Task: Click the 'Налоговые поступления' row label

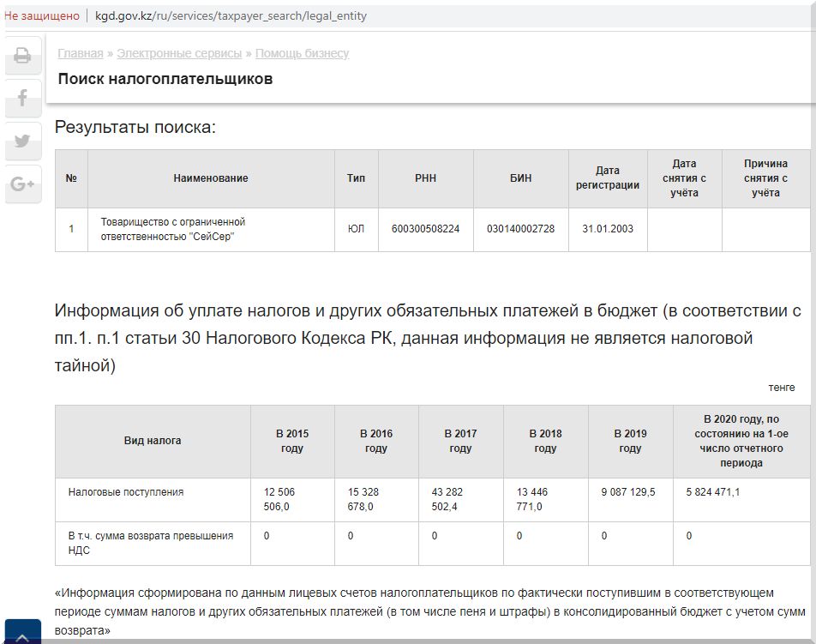Action: pyautogui.click(x=126, y=492)
